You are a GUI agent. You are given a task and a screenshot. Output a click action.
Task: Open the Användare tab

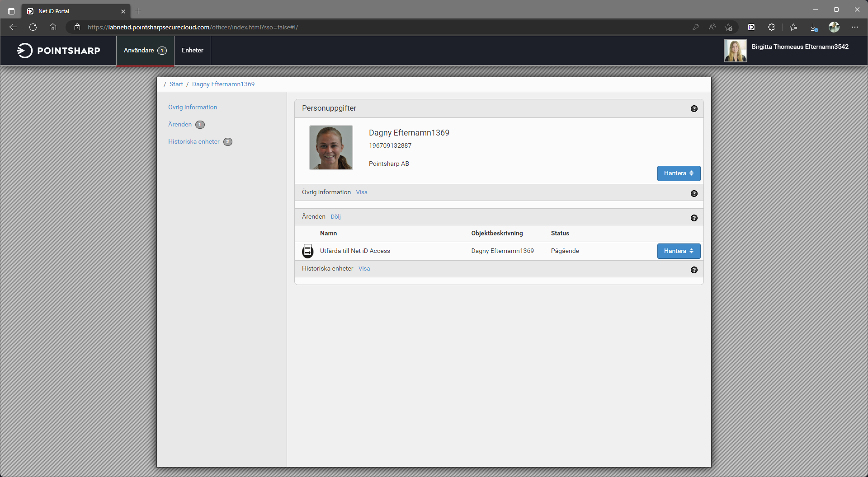coord(145,51)
